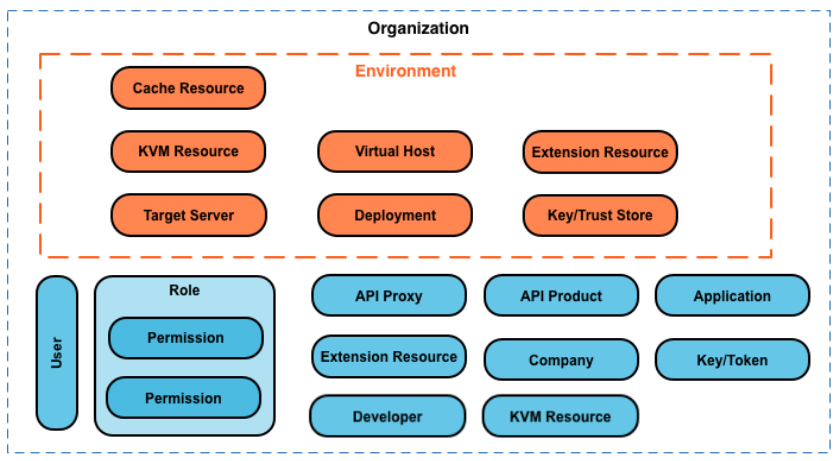Click the Developer box

click(x=387, y=416)
